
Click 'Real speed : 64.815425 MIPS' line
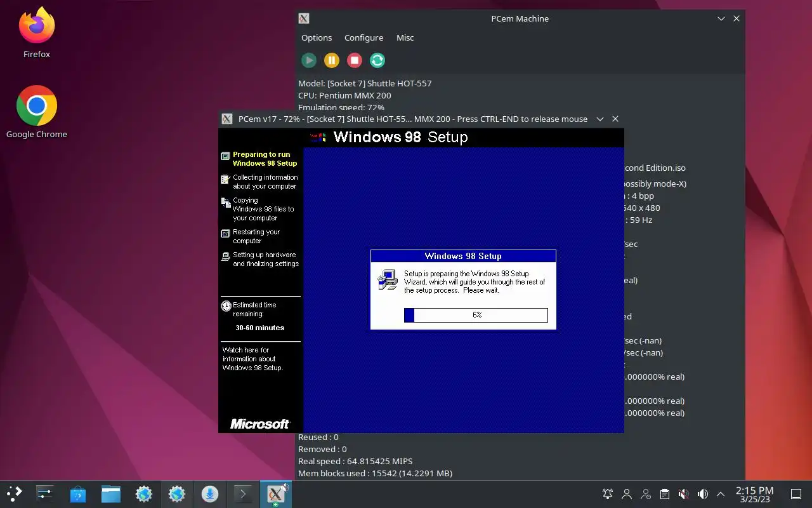[355, 461]
